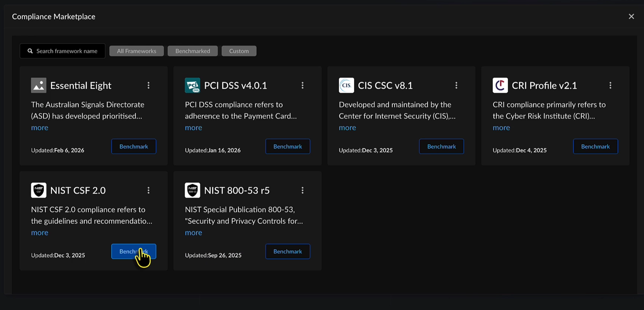The width and height of the screenshot is (644, 310).
Task: Select the All Frameworks filter
Action: point(136,51)
